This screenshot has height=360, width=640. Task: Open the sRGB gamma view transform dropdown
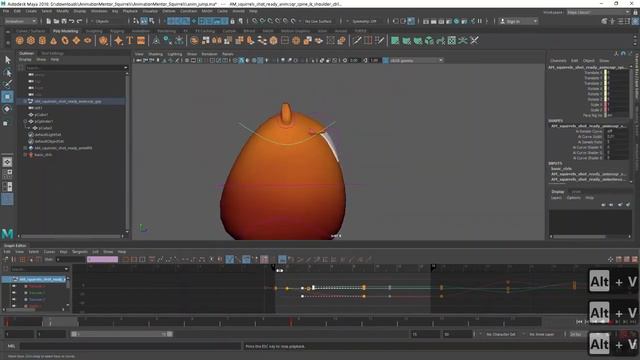416,60
